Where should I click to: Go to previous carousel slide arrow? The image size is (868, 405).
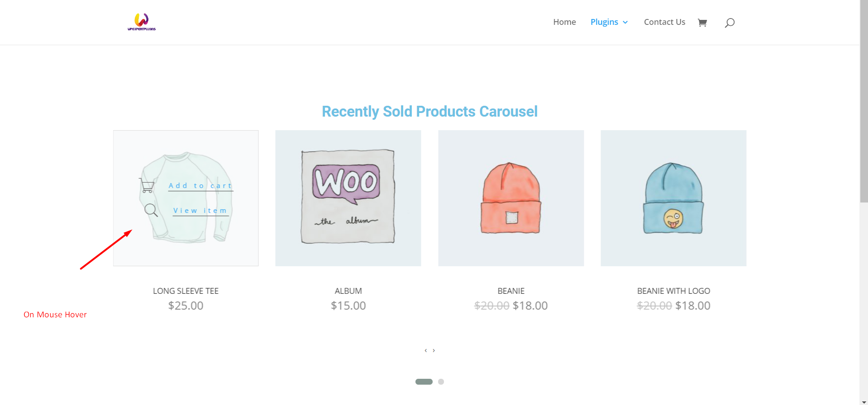pyautogui.click(x=426, y=350)
